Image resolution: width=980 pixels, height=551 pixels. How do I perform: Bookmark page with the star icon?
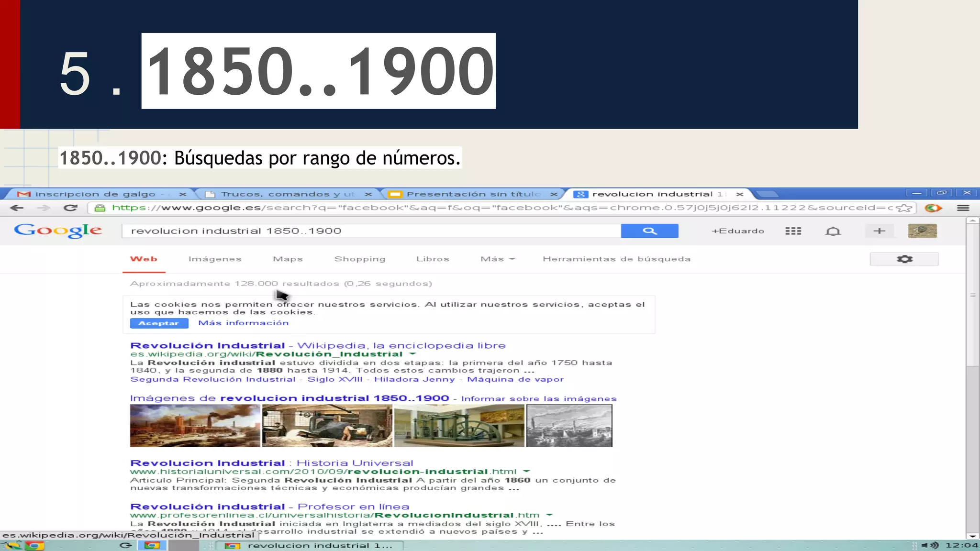[903, 208]
